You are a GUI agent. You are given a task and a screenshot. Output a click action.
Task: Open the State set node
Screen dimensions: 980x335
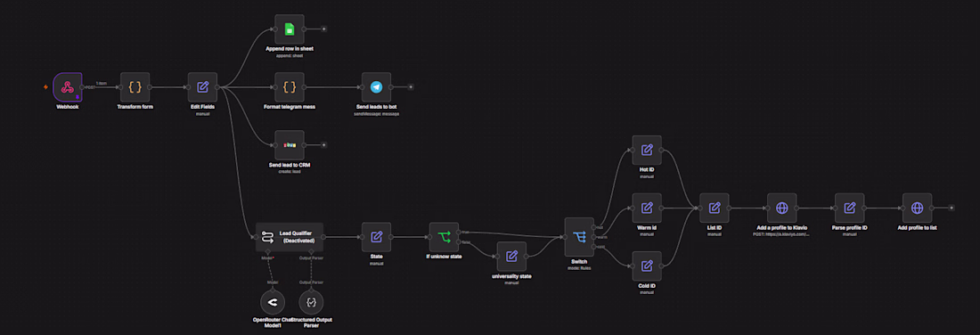tap(376, 237)
